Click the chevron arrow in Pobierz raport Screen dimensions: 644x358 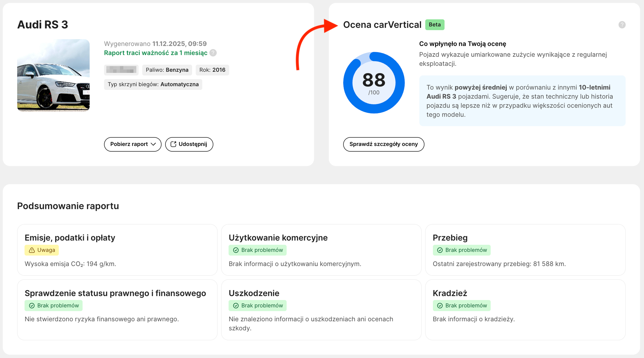[153, 144]
